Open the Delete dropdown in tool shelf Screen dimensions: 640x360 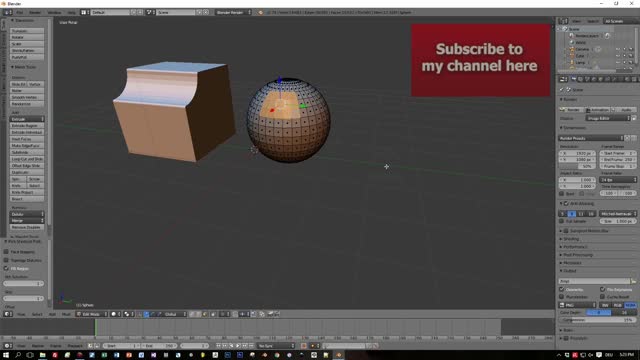click(27, 214)
